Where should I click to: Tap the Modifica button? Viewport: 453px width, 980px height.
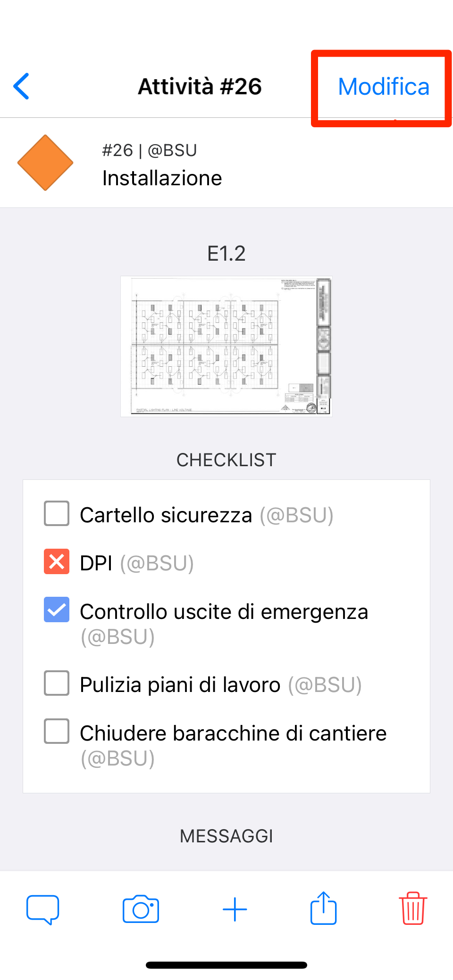(x=383, y=87)
